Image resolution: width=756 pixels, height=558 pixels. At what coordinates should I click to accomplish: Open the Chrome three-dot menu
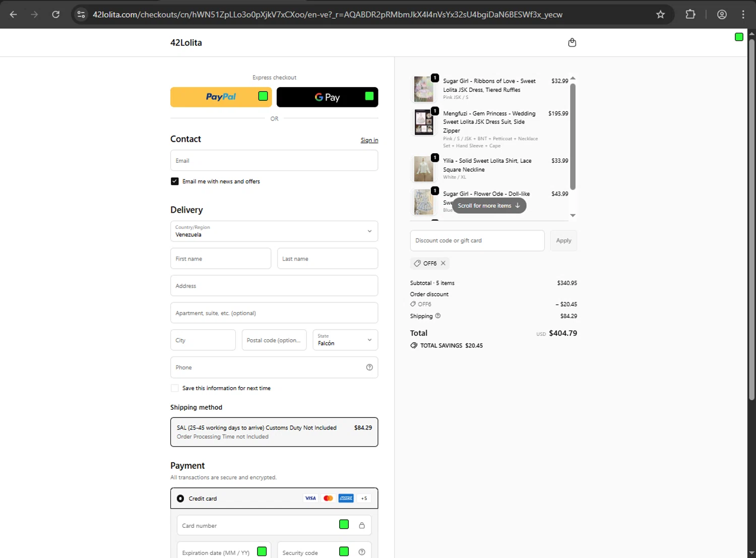coord(743,15)
